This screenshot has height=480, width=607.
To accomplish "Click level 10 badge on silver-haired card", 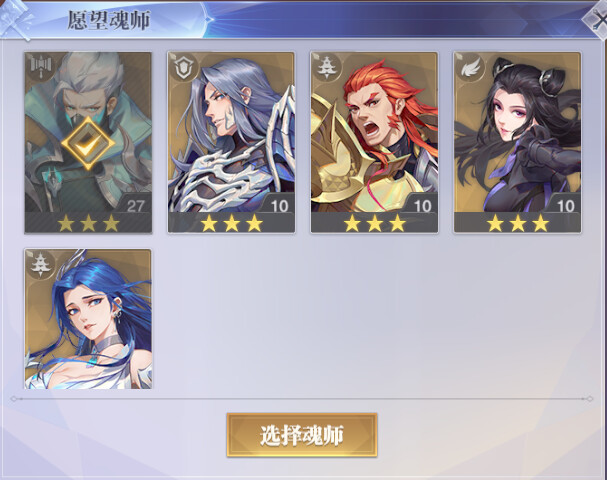I will (279, 206).
